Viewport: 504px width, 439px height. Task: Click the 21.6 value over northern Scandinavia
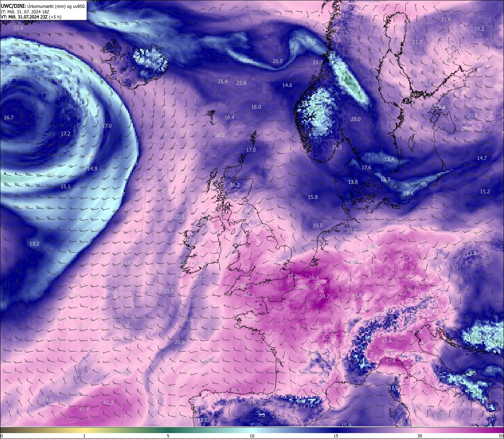pyautogui.click(x=446, y=20)
